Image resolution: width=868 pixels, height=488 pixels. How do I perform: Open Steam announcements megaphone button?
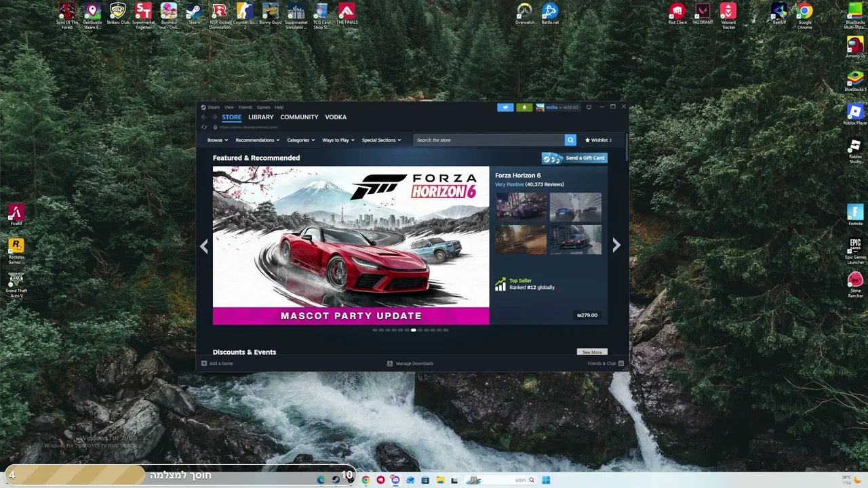pyautogui.click(x=505, y=107)
